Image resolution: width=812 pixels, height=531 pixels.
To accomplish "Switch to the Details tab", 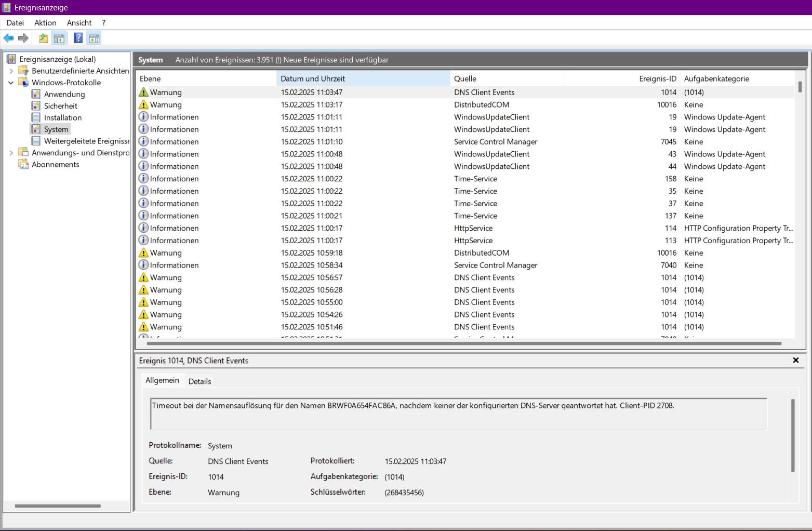I will 199,381.
